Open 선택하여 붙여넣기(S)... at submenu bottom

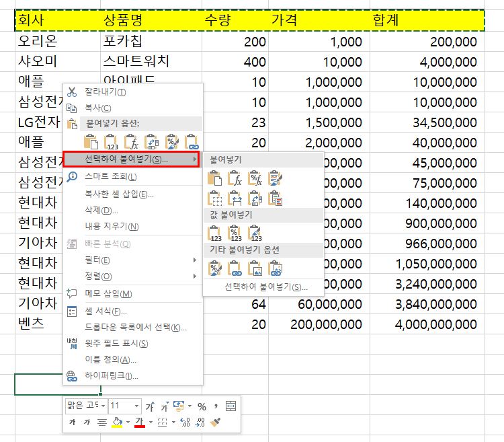click(263, 287)
